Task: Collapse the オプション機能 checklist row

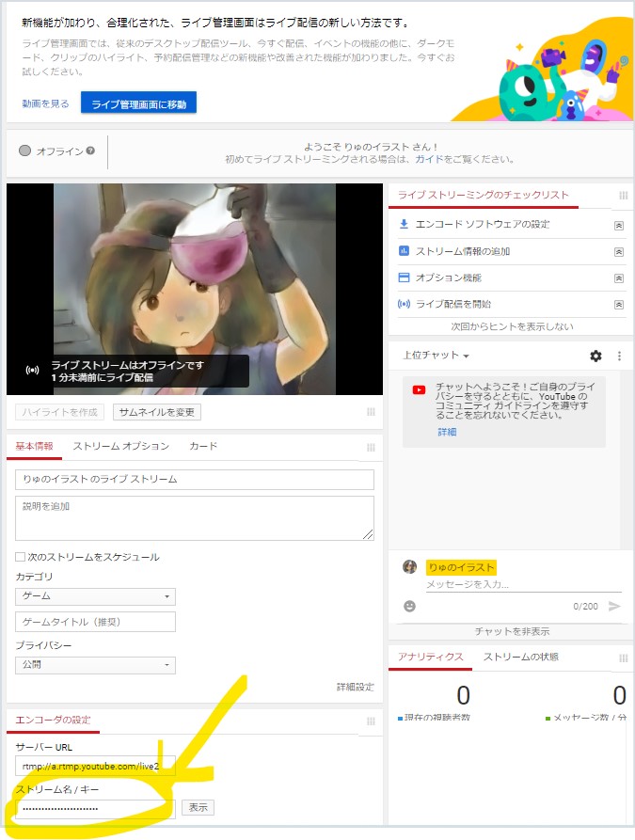Action: click(x=618, y=278)
